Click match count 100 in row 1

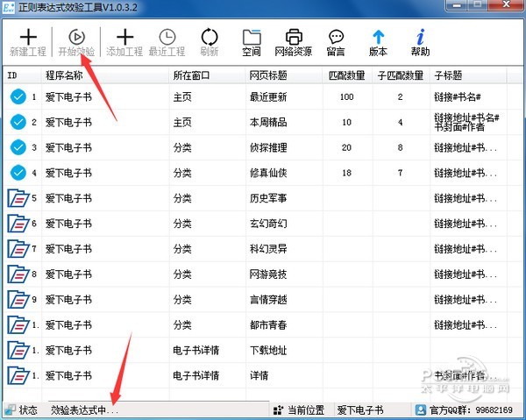pyautogui.click(x=346, y=97)
